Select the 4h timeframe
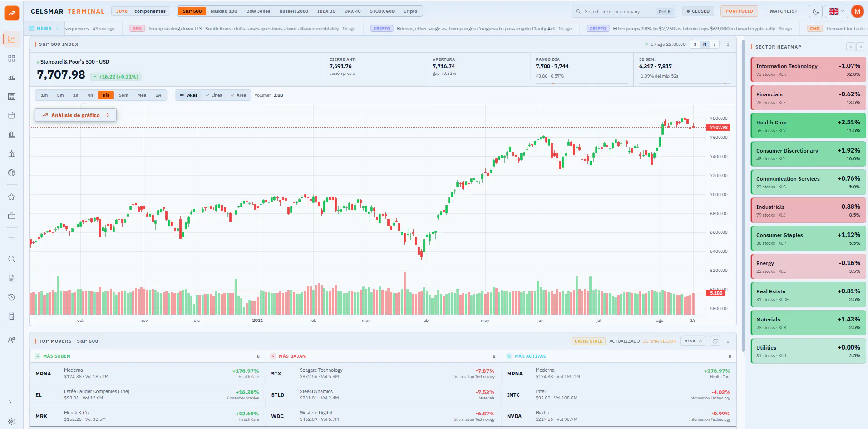This screenshot has width=868, height=429. [90, 95]
